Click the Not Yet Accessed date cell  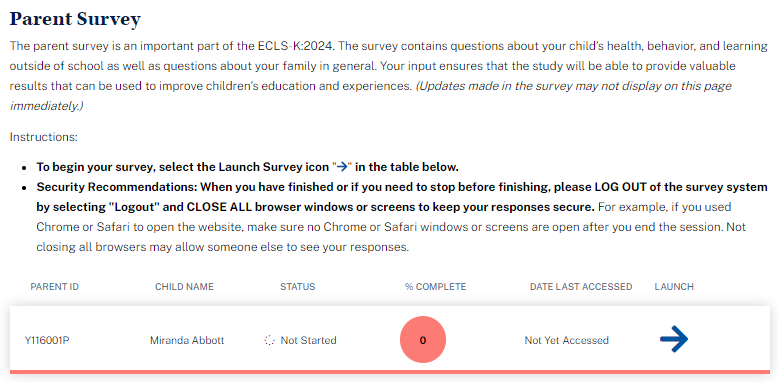click(x=567, y=340)
